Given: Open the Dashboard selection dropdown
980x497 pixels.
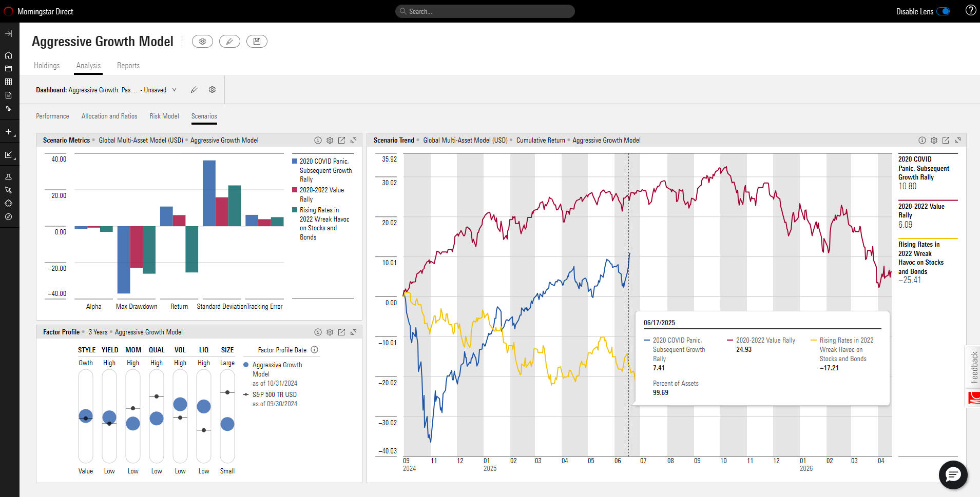Looking at the screenshot, I should (175, 90).
